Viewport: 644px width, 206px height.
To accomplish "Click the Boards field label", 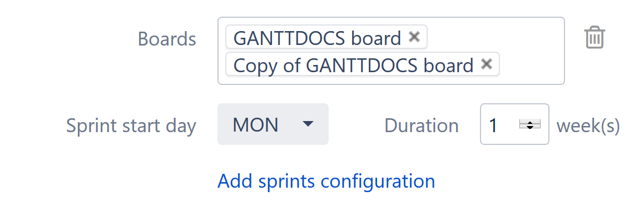I will (167, 39).
